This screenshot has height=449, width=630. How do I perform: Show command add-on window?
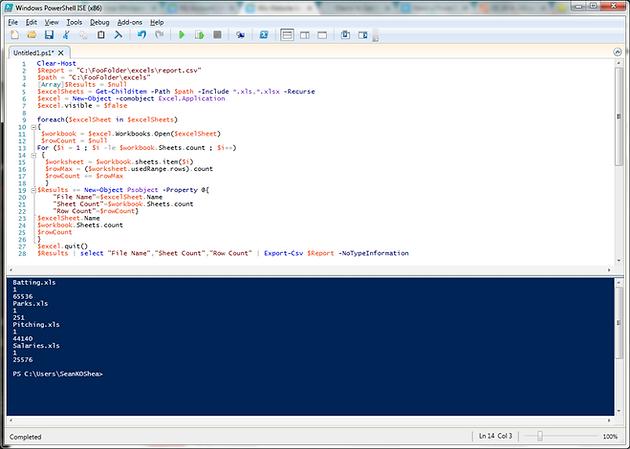pos(345,35)
